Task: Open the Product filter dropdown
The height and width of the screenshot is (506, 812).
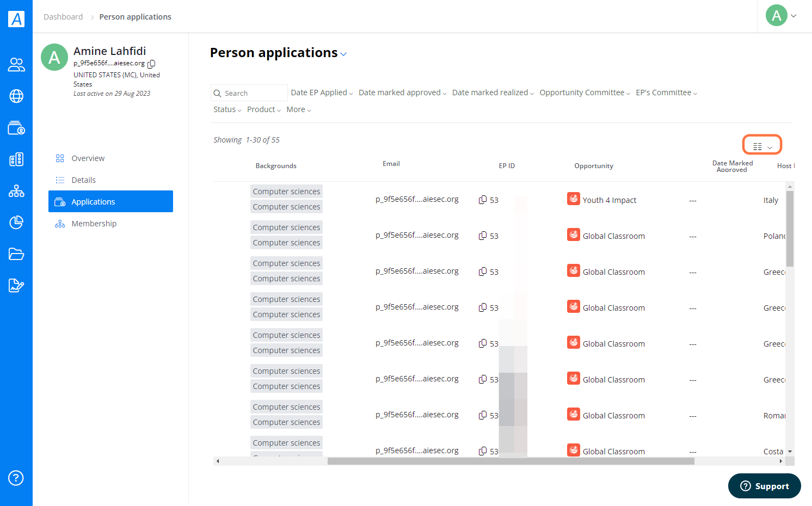Action: click(263, 109)
